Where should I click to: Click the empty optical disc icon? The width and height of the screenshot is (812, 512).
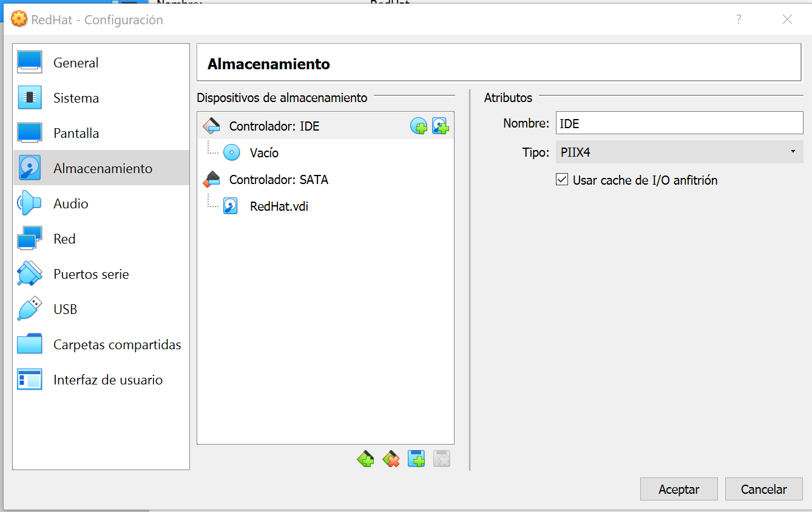[232, 152]
